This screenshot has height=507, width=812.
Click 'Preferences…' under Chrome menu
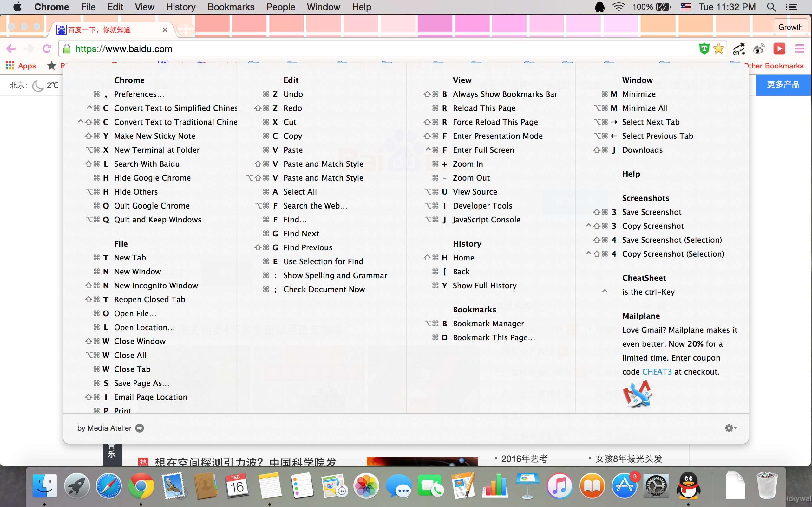[x=139, y=93]
